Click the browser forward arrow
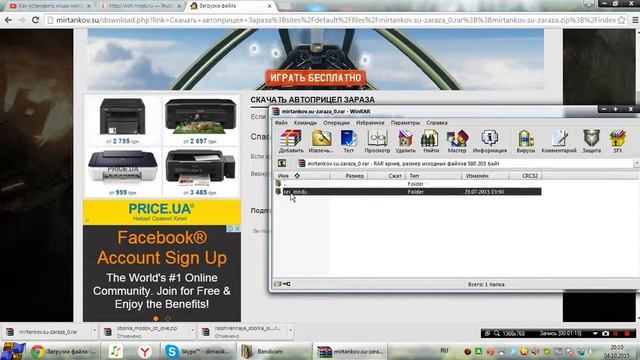 [22, 20]
